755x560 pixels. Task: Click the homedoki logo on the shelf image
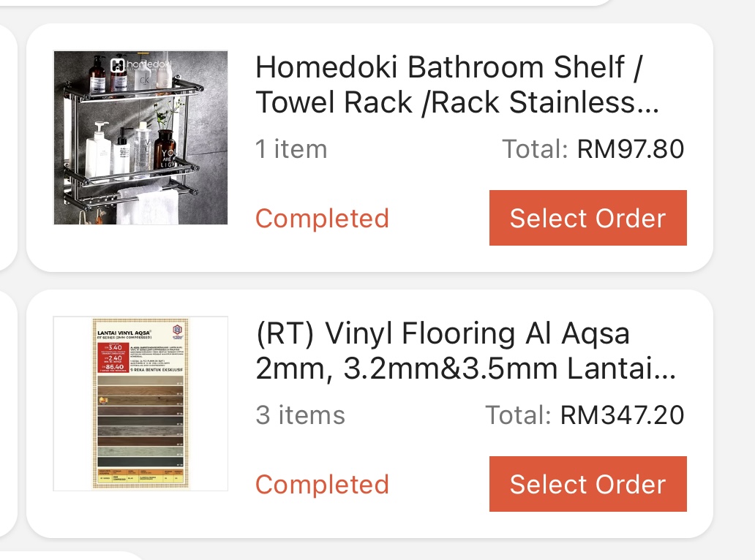tap(140, 64)
